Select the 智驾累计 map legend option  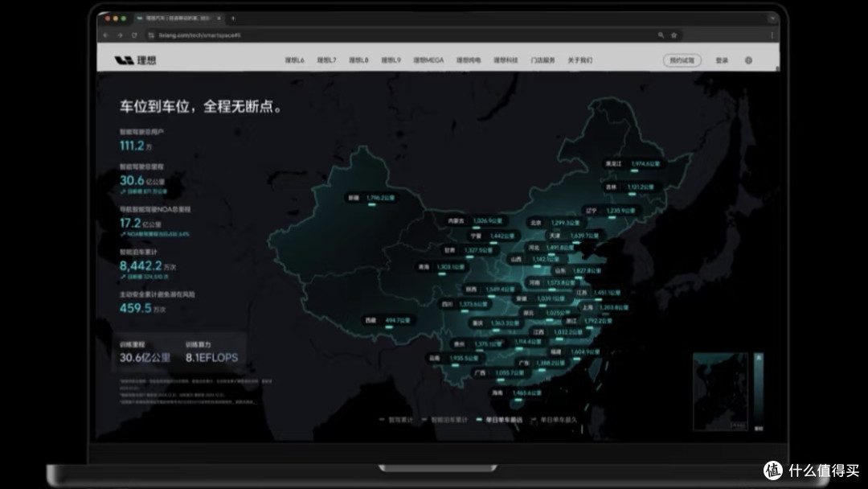[396, 420]
